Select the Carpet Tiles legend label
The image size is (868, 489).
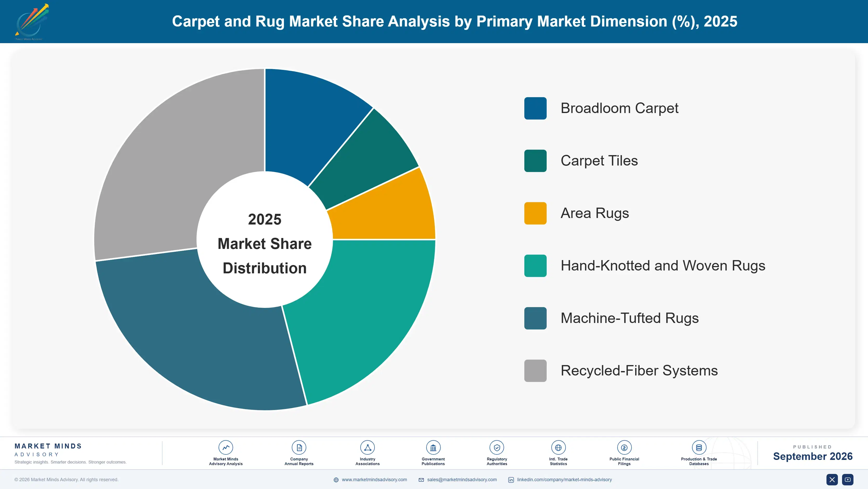click(x=599, y=161)
